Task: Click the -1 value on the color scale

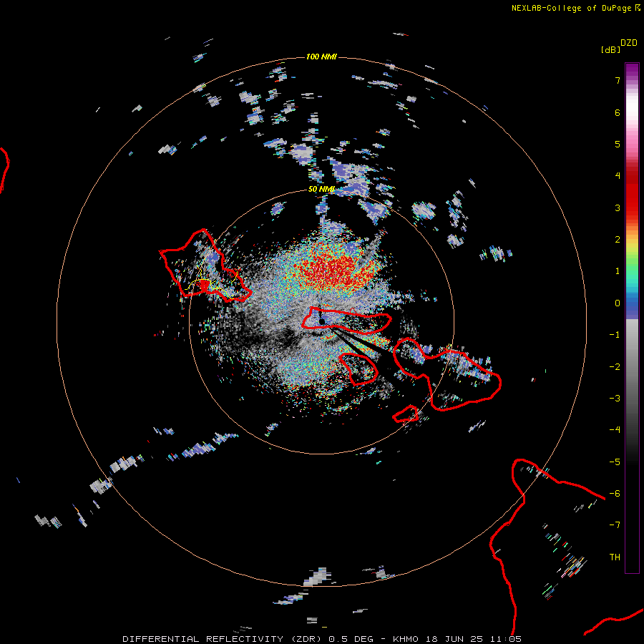Action: pyautogui.click(x=615, y=335)
